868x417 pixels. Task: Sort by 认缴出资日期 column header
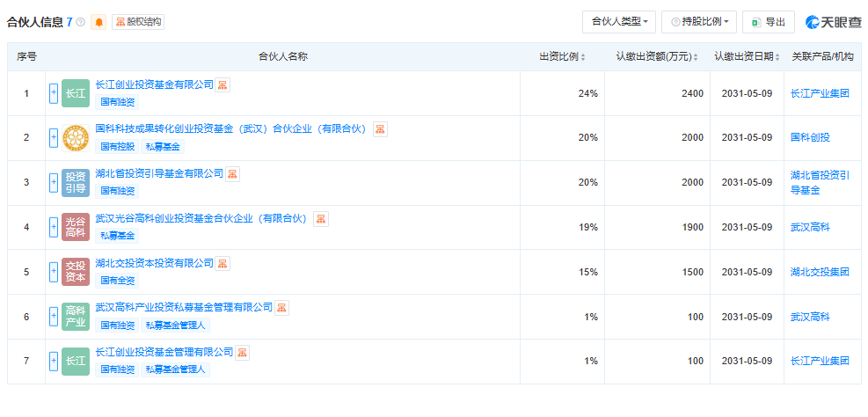pos(747,56)
